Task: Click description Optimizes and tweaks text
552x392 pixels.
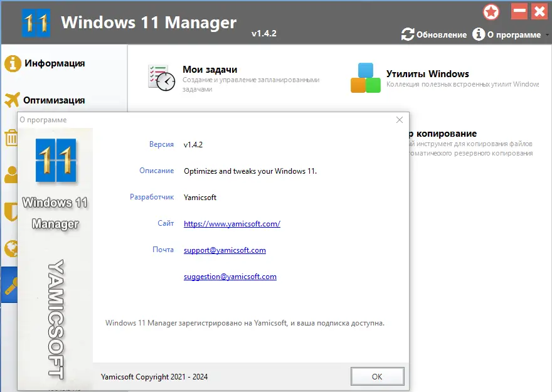Action: [250, 171]
